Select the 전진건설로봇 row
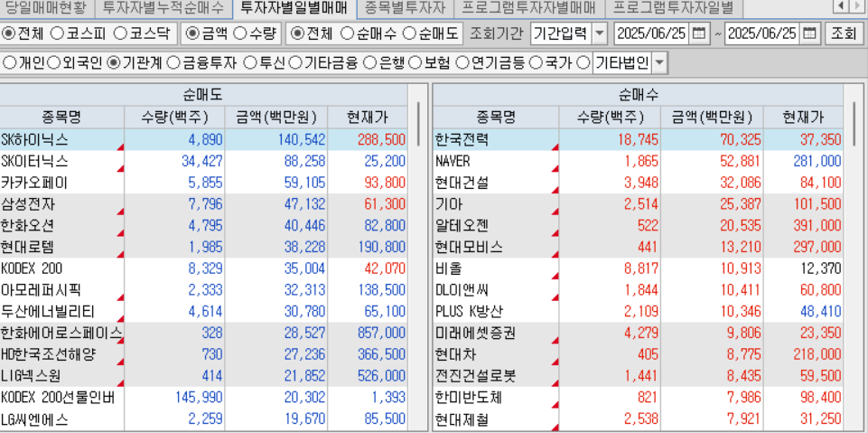This screenshot has height=433, width=868. (x=639, y=376)
